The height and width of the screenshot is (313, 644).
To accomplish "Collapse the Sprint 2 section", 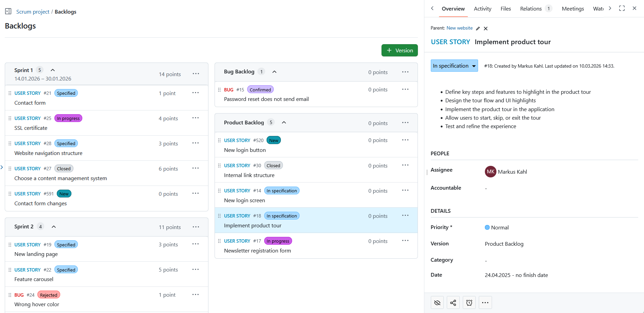I will 53,226.
